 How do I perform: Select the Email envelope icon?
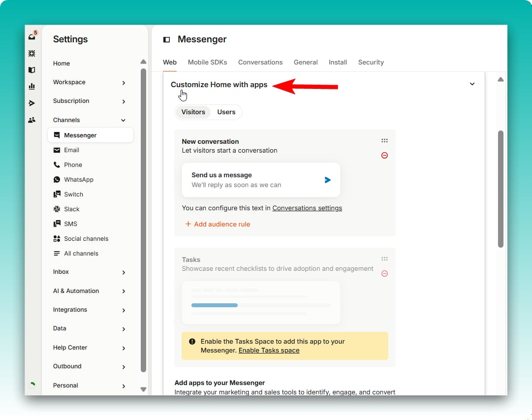pyautogui.click(x=57, y=150)
